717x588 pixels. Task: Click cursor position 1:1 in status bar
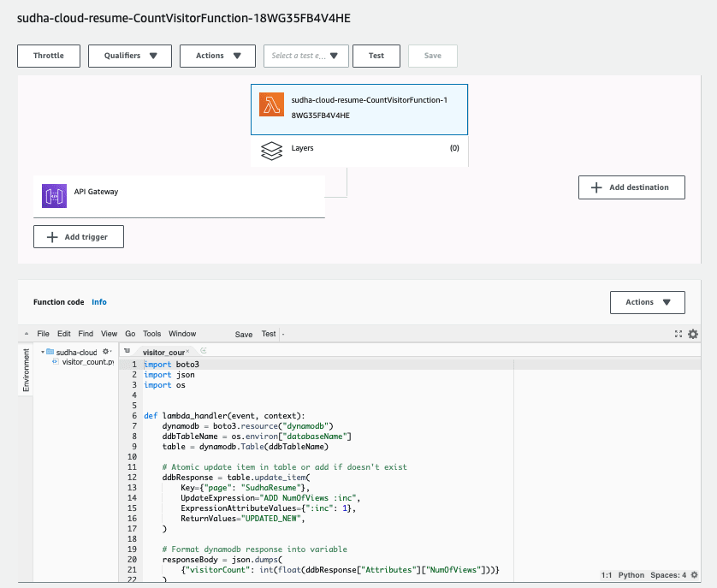(x=607, y=574)
